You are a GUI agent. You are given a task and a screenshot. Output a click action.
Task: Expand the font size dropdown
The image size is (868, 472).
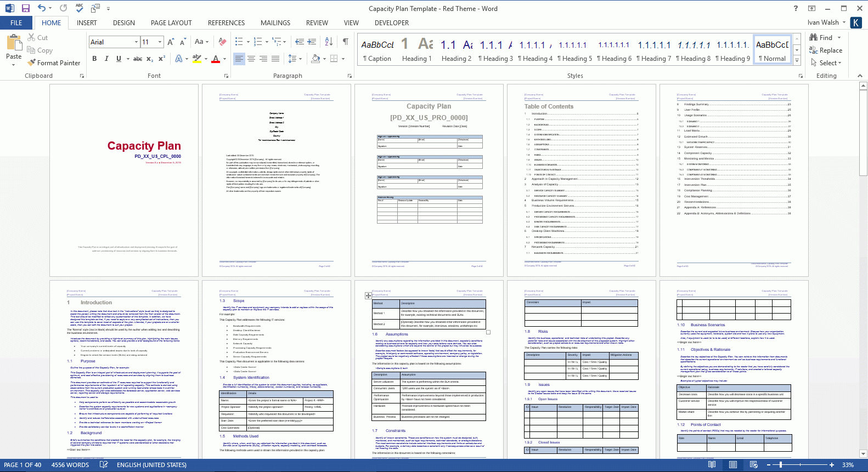click(x=160, y=42)
